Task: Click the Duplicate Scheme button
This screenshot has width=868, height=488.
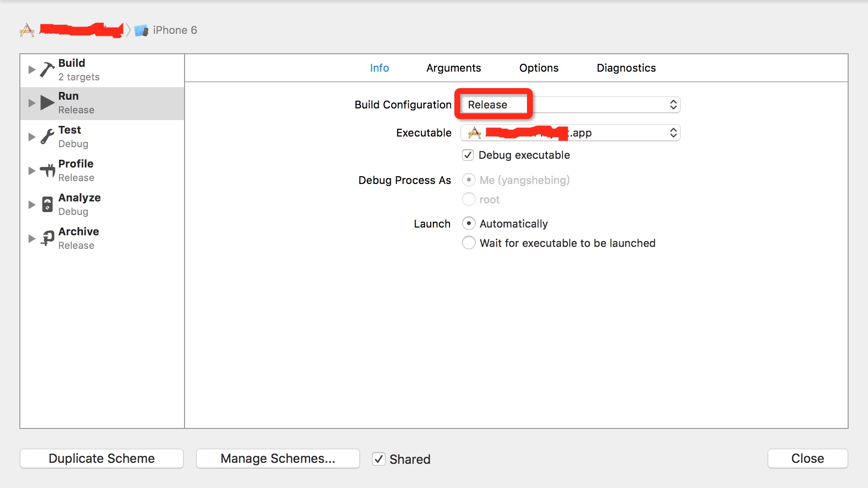Action: click(102, 458)
